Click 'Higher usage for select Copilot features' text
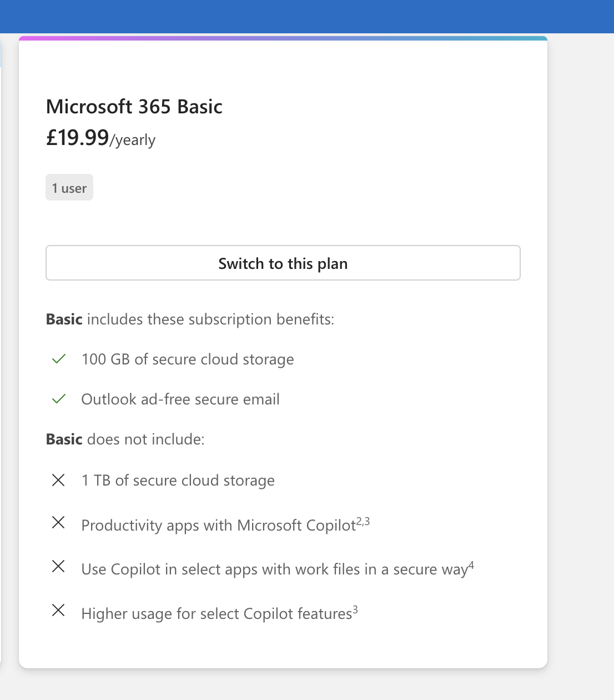614x700 pixels. pyautogui.click(x=217, y=614)
